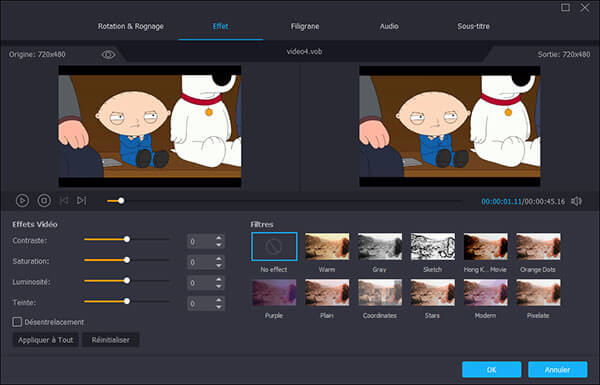Jump to next frame button
Viewport: 600px width, 385px height.
pyautogui.click(x=82, y=201)
